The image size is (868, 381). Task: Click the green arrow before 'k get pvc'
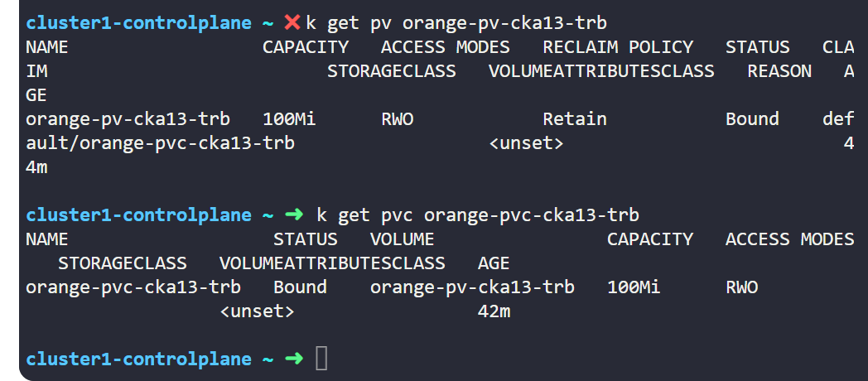294,215
